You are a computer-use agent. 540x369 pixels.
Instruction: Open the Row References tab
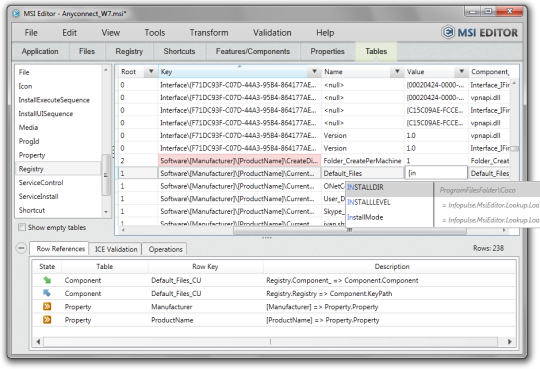click(x=60, y=249)
